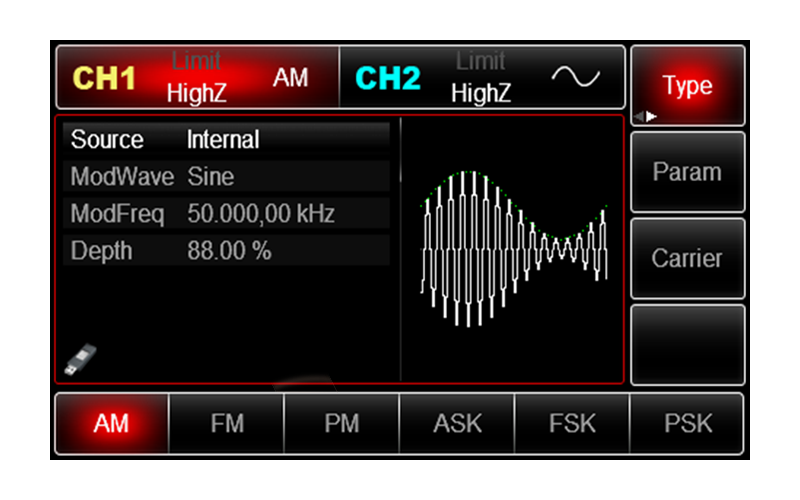
Task: Select PSK modulation mode
Action: [x=688, y=423]
